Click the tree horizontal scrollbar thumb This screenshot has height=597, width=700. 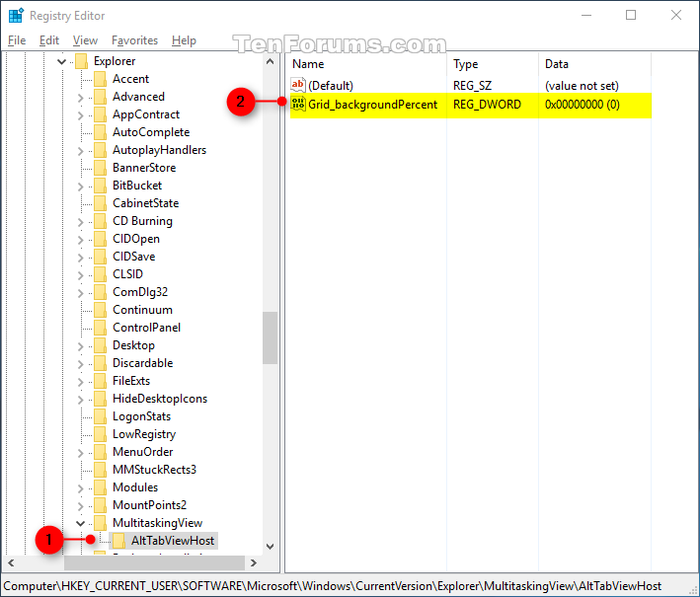(154, 563)
